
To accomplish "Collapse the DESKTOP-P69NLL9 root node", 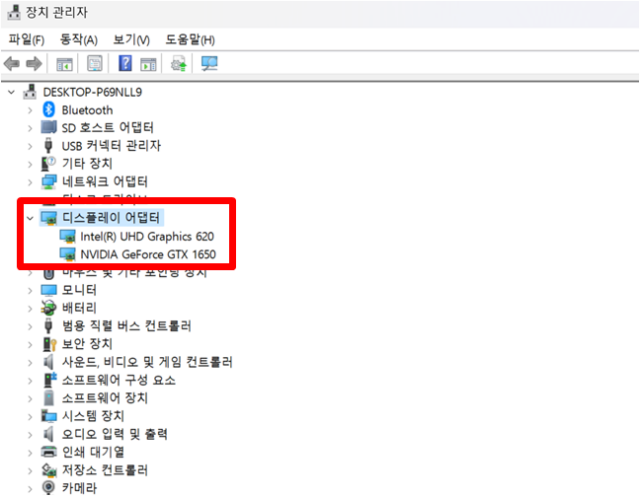I will 11,92.
